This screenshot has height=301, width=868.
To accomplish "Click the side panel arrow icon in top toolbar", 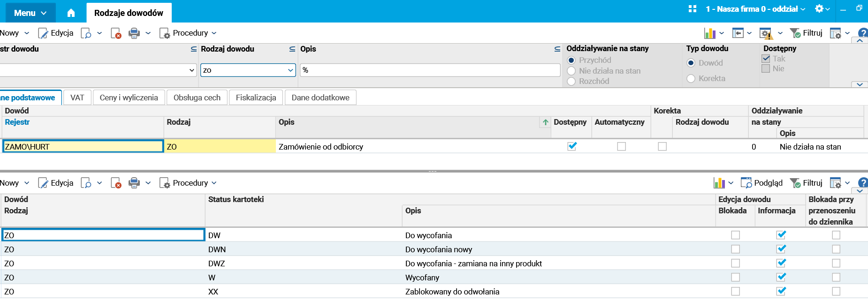I will (x=738, y=33).
